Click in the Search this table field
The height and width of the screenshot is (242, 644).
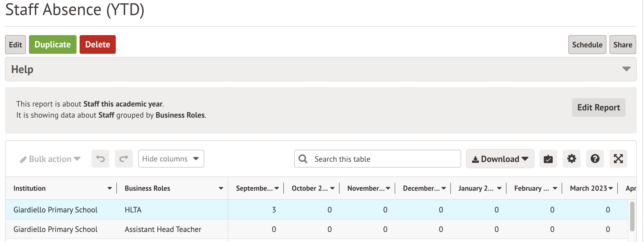click(x=384, y=159)
